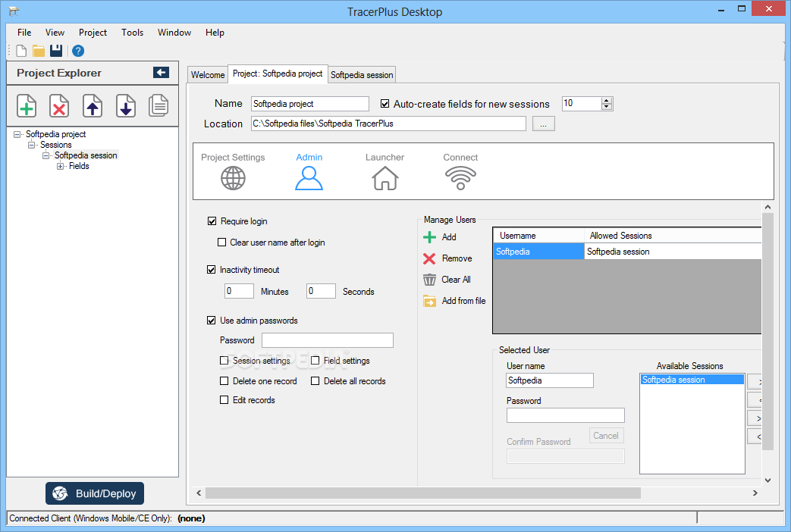
Task: Select the Admin user icon
Action: 309,178
